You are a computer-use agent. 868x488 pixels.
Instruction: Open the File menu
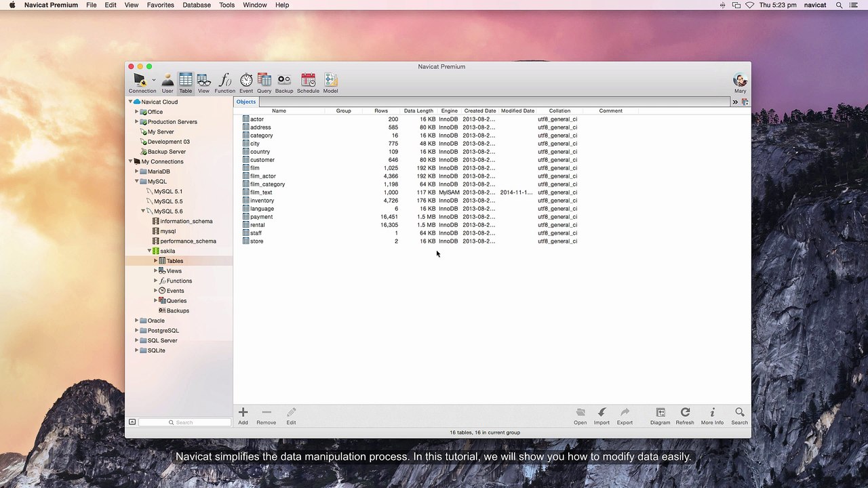pyautogui.click(x=91, y=5)
